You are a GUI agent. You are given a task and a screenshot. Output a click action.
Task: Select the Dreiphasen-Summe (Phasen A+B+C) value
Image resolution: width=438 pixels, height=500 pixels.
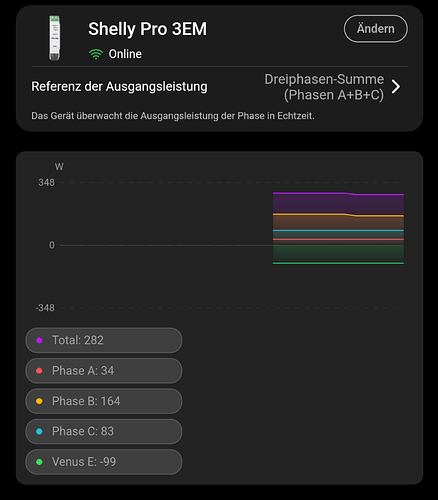point(324,87)
